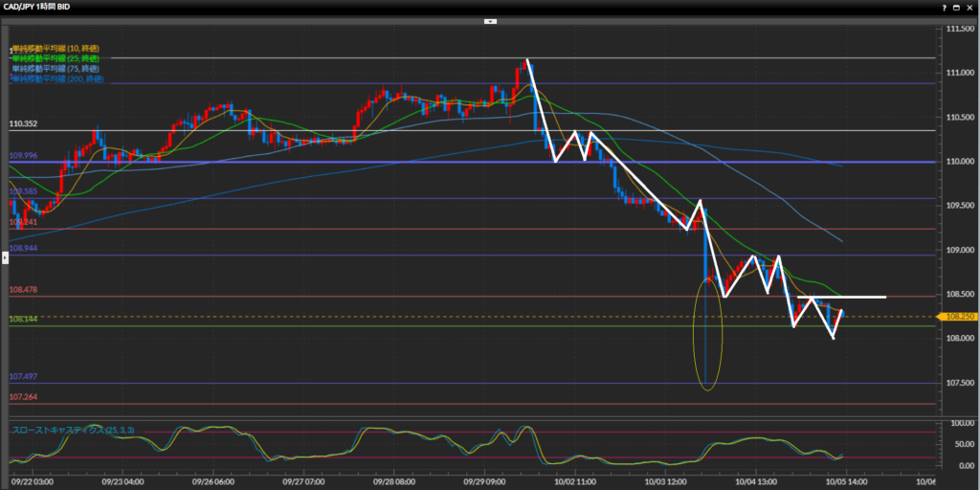The height and width of the screenshot is (490, 980).
Task: Click the 107.264 red level label
Action: (23, 397)
